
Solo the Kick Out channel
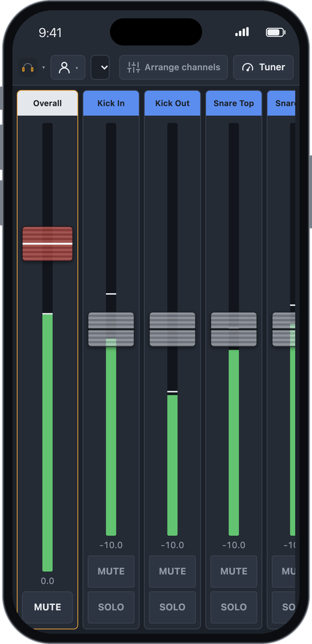(x=172, y=607)
